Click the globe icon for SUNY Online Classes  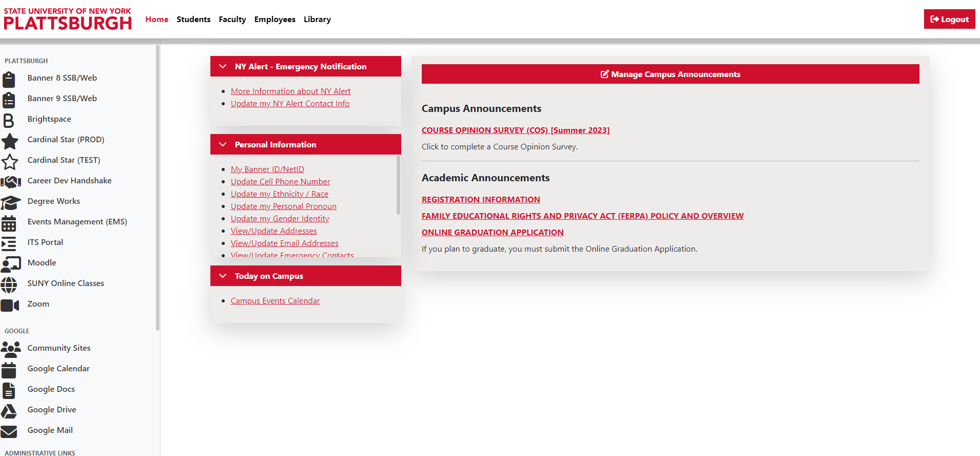[9, 285]
